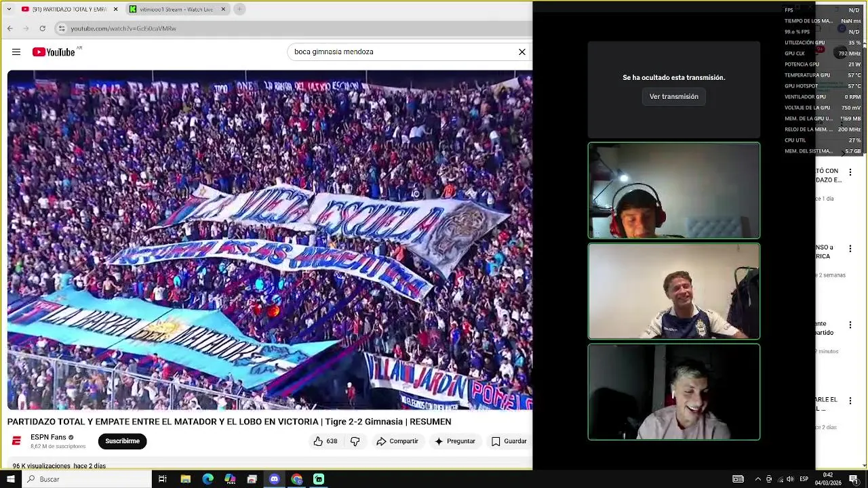Go forward in browser history
The image size is (868, 488).
coord(26,28)
